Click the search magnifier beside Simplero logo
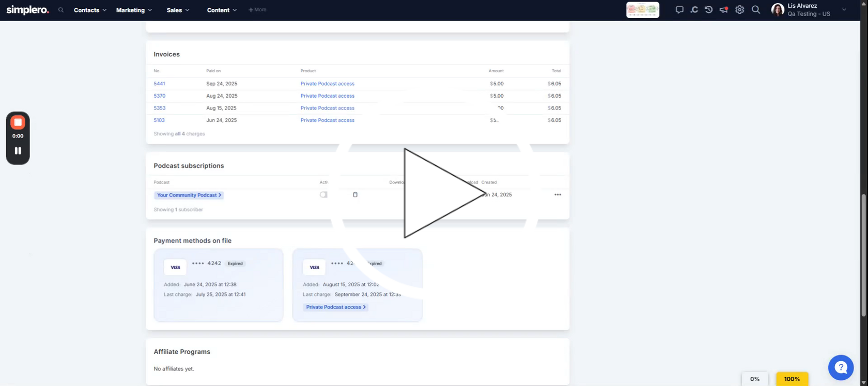 pos(61,10)
